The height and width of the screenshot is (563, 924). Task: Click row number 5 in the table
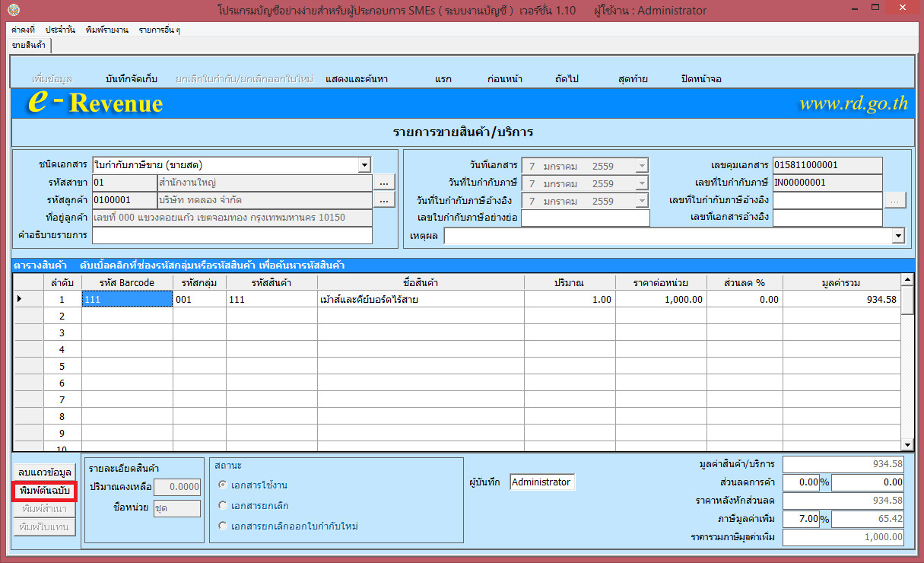(62, 366)
